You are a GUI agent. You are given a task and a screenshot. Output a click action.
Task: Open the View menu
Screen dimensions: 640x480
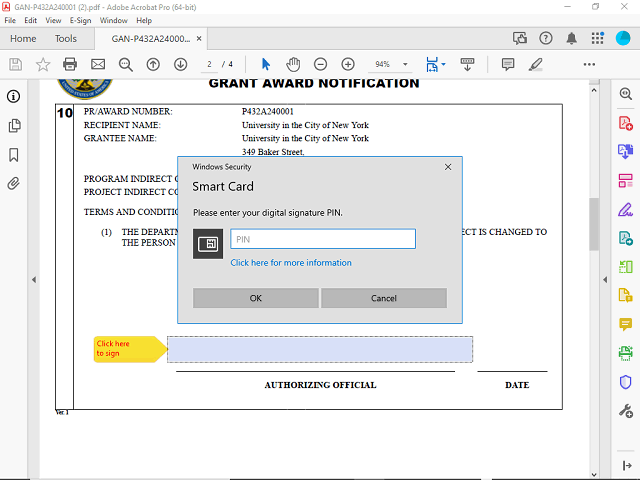[x=53, y=20]
